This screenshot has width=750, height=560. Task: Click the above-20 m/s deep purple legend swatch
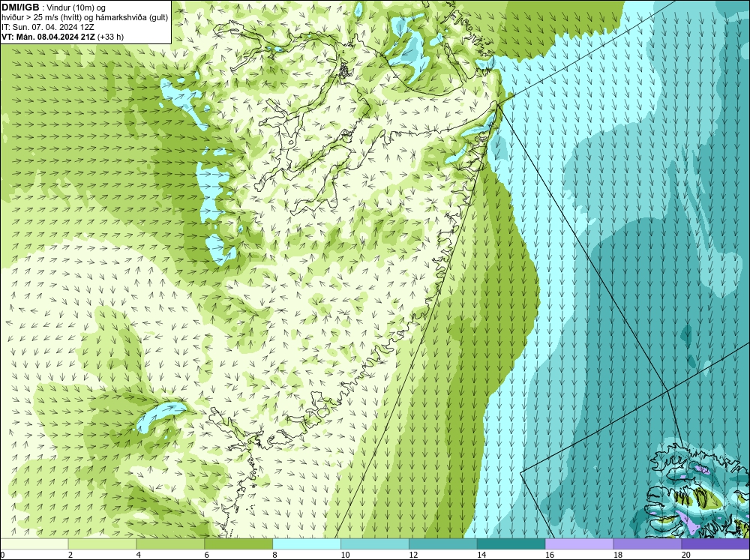point(715,544)
